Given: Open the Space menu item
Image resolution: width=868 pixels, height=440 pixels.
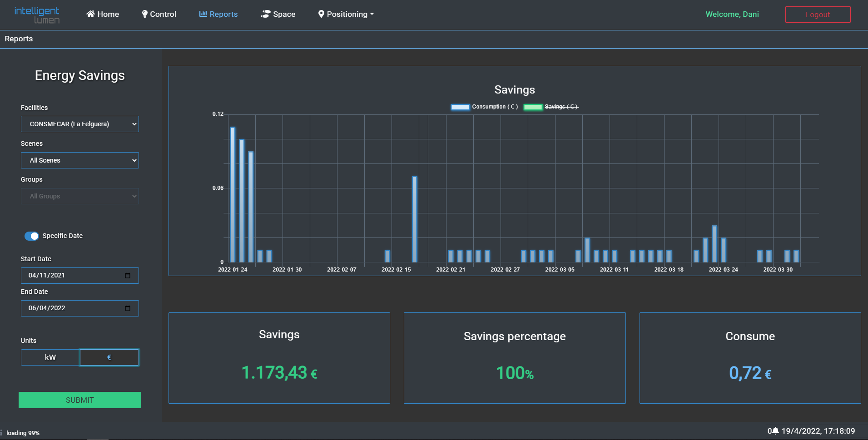Looking at the screenshot, I should (x=278, y=14).
